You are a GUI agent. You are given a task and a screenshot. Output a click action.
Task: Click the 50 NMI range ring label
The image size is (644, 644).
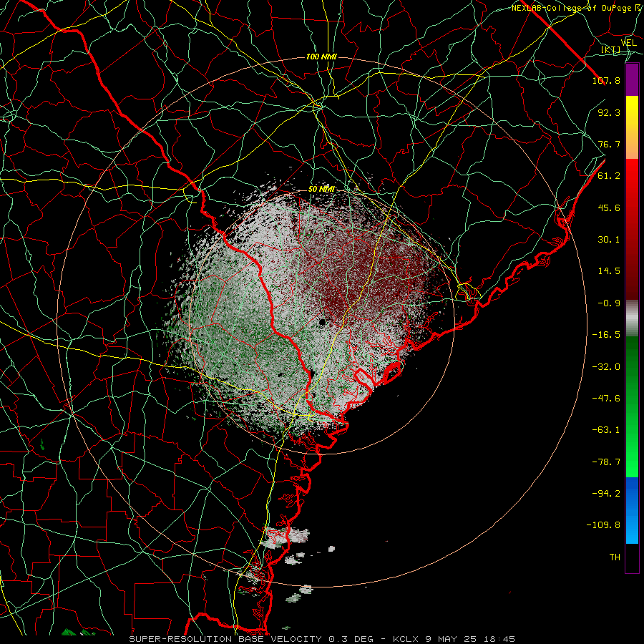point(321,190)
